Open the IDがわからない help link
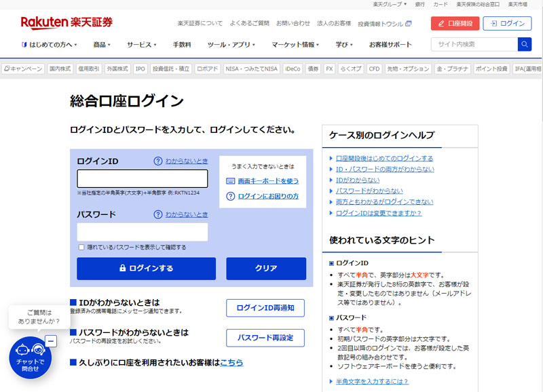Screen dimensions: 543x392 tap(357, 180)
